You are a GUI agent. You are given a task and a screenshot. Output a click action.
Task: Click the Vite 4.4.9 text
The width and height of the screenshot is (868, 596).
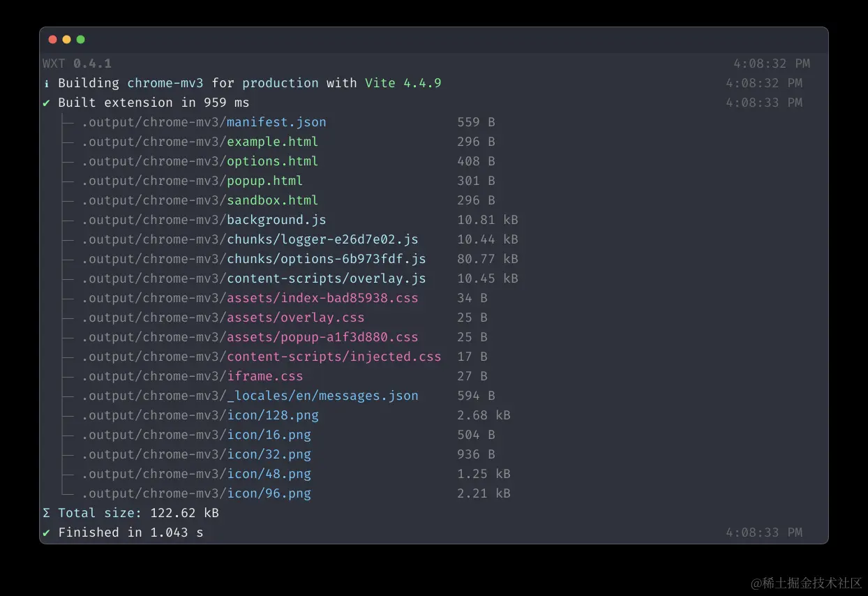[403, 83]
